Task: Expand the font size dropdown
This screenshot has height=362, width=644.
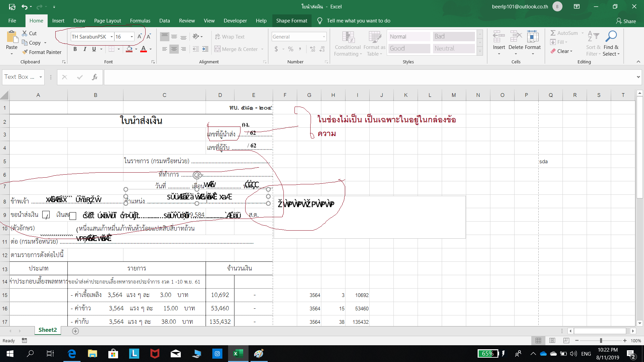Action: [x=132, y=37]
